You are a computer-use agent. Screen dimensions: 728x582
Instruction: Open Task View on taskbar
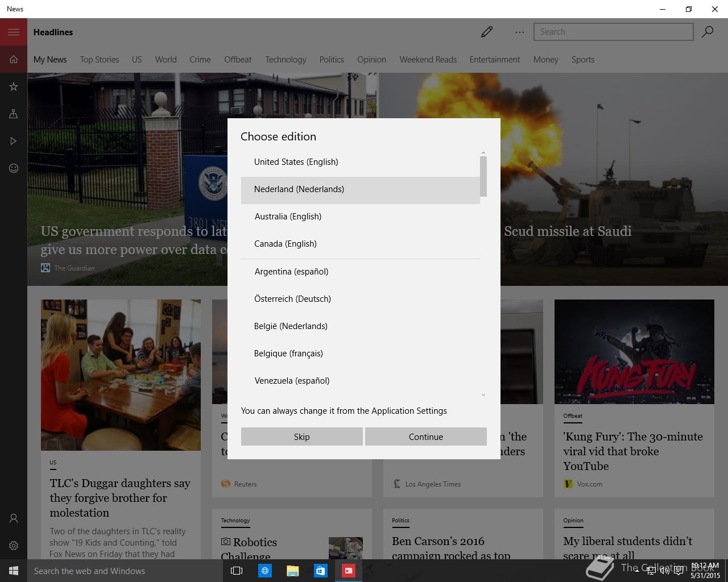point(237,571)
